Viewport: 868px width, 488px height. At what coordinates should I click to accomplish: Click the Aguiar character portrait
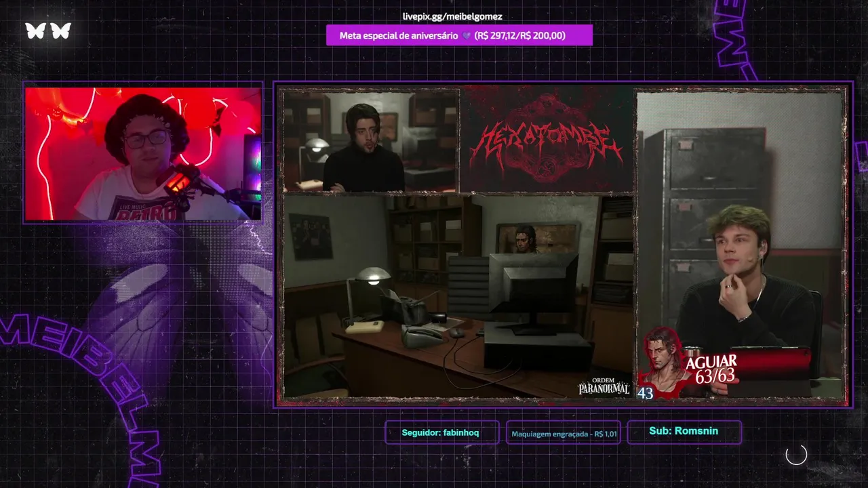662,363
